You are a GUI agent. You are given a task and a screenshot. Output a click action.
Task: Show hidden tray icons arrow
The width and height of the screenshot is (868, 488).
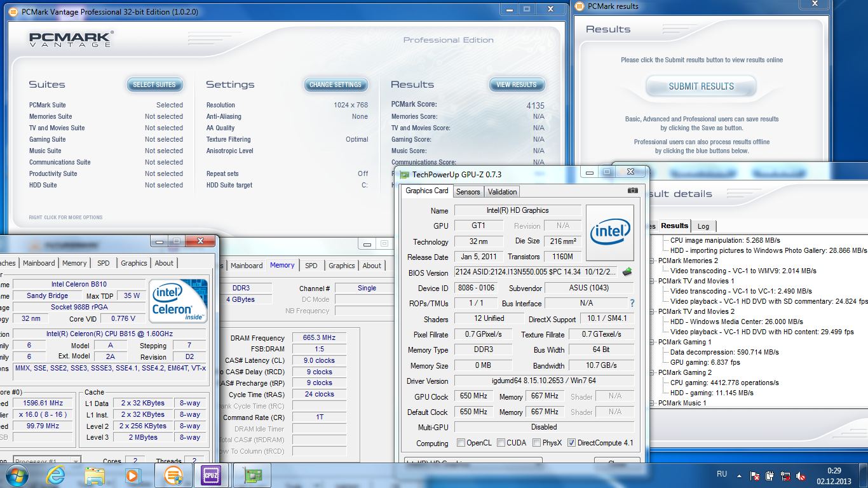click(739, 475)
